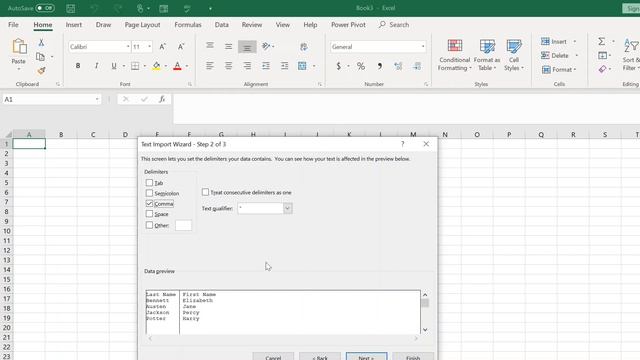This screenshot has width=640, height=360.
Task: Click the Paste clipboard icon
Action: tap(19, 47)
